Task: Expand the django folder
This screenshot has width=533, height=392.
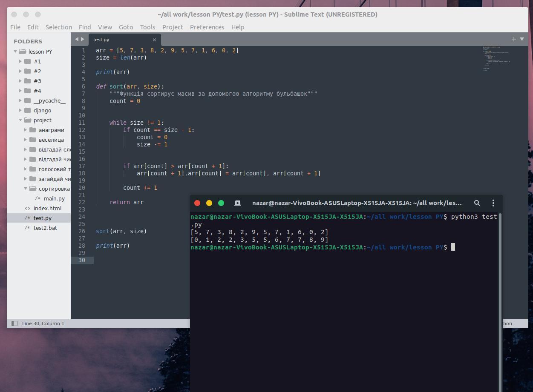Action: 20,110
